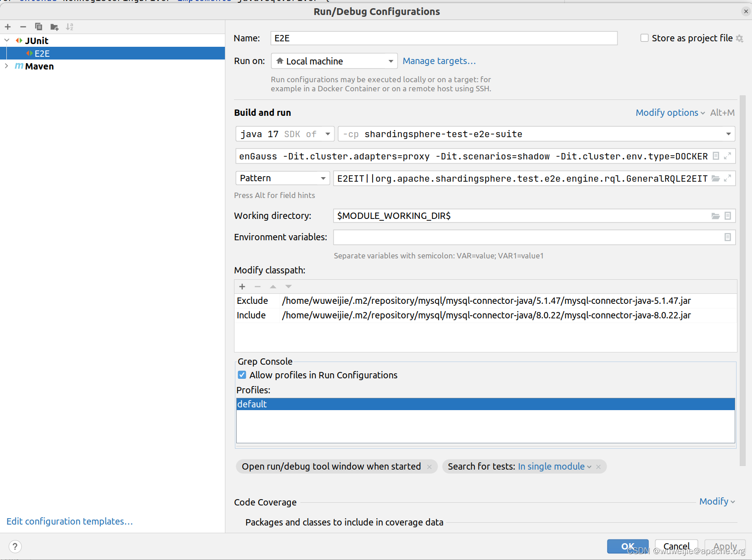Collapse the JUnit tree node
This screenshot has width=752, height=560.
pos(7,40)
